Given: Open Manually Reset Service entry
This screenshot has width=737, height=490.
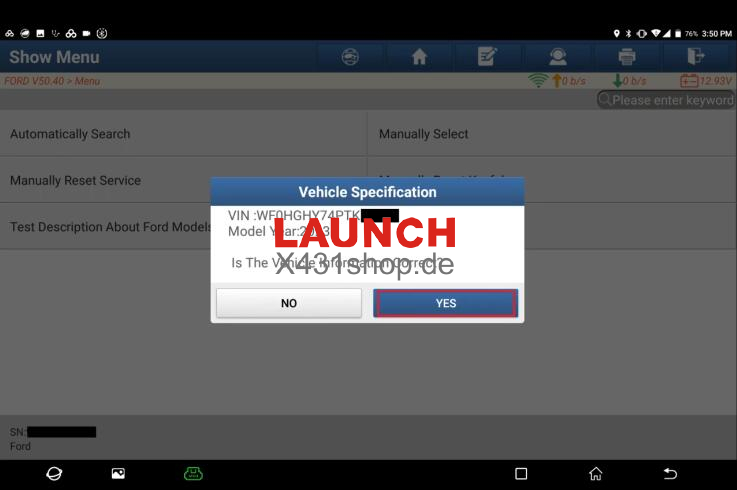Looking at the screenshot, I should click(x=75, y=181).
